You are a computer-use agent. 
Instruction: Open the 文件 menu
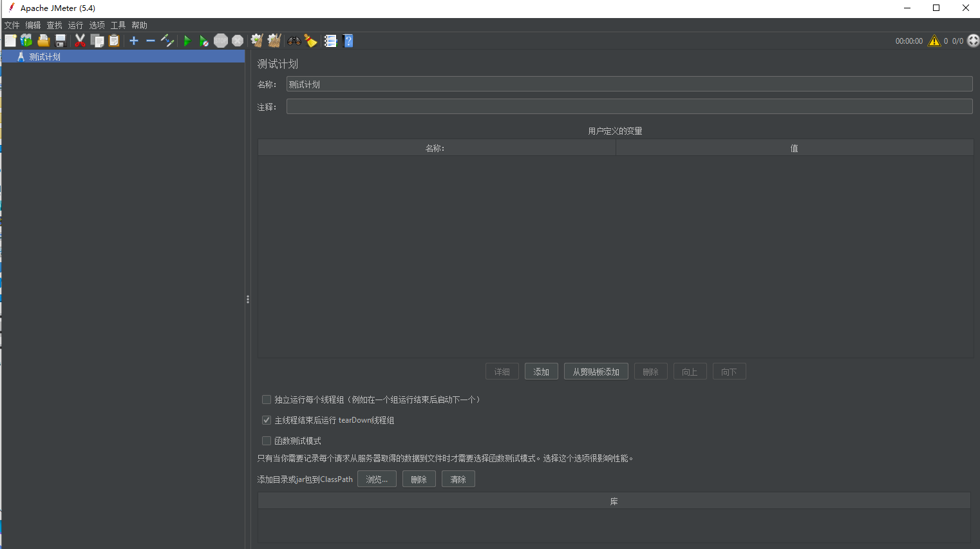pyautogui.click(x=12, y=25)
